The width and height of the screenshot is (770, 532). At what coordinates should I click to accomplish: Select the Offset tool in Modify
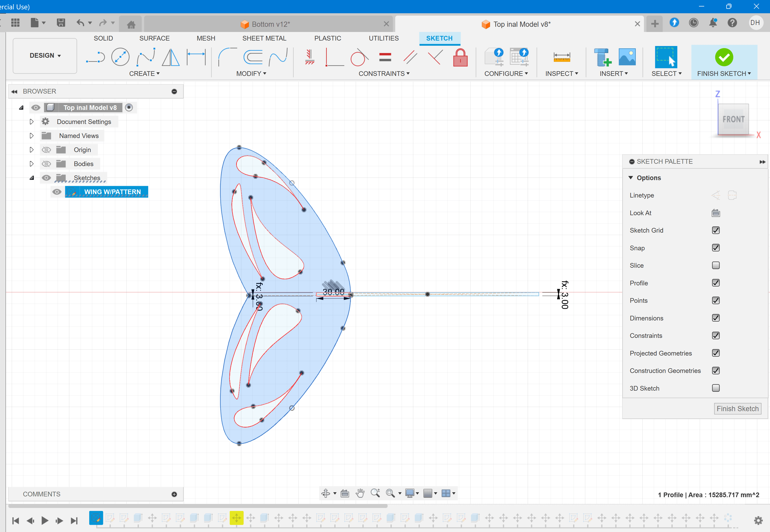coord(253,57)
